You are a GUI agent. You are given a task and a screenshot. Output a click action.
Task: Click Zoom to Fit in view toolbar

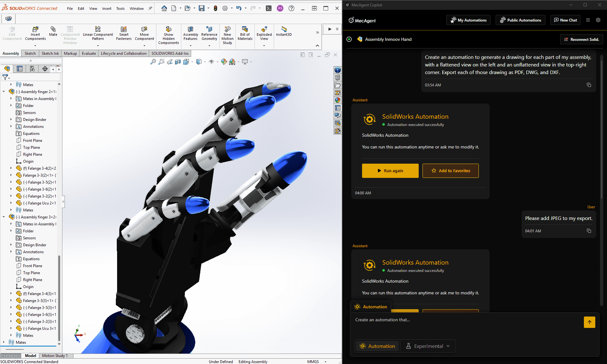click(x=153, y=62)
